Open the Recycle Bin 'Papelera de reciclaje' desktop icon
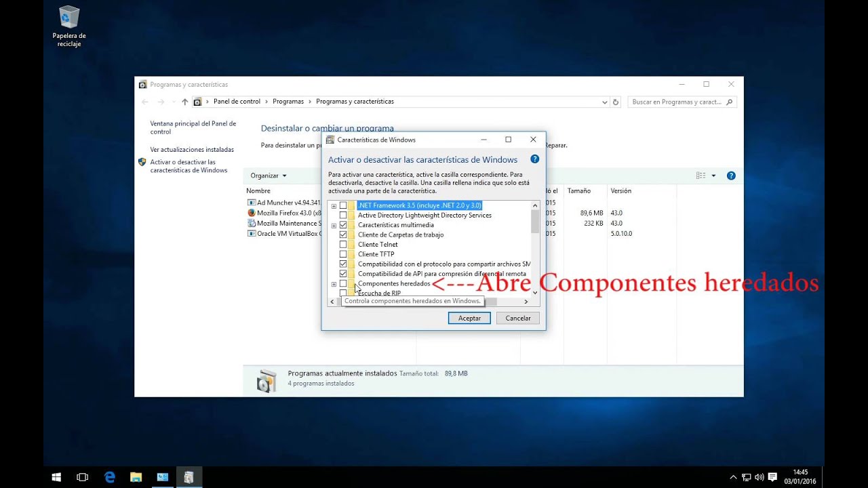868x488 pixels. (68, 26)
